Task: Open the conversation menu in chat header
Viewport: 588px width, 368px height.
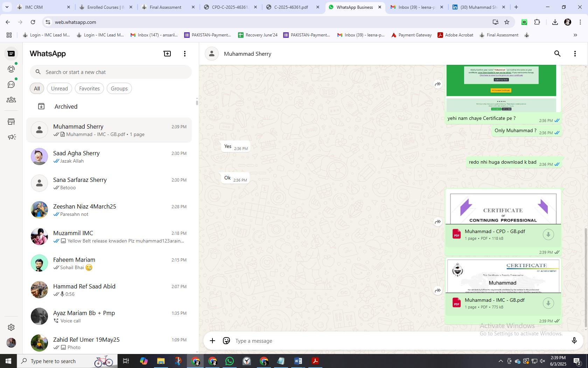Action: click(575, 54)
